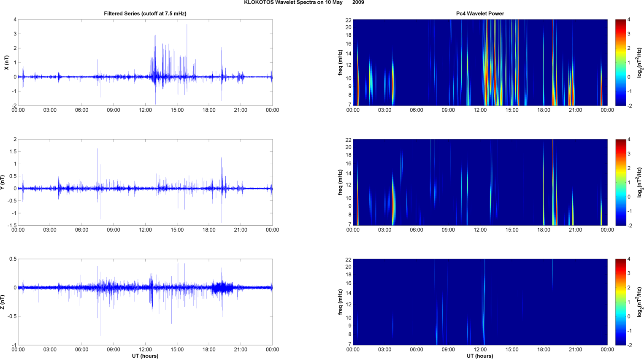The width and height of the screenshot is (644, 359).
Task: Click the color bar of the Y-row spectrogram
Action: [620, 182]
